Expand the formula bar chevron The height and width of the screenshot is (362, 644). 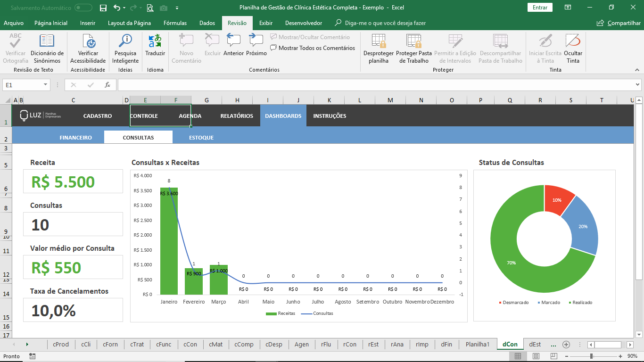tap(638, 85)
